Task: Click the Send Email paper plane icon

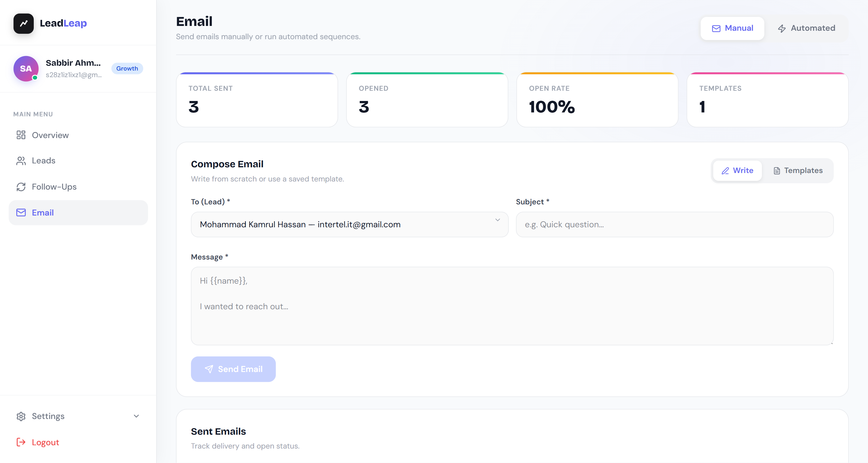Action: [209, 369]
